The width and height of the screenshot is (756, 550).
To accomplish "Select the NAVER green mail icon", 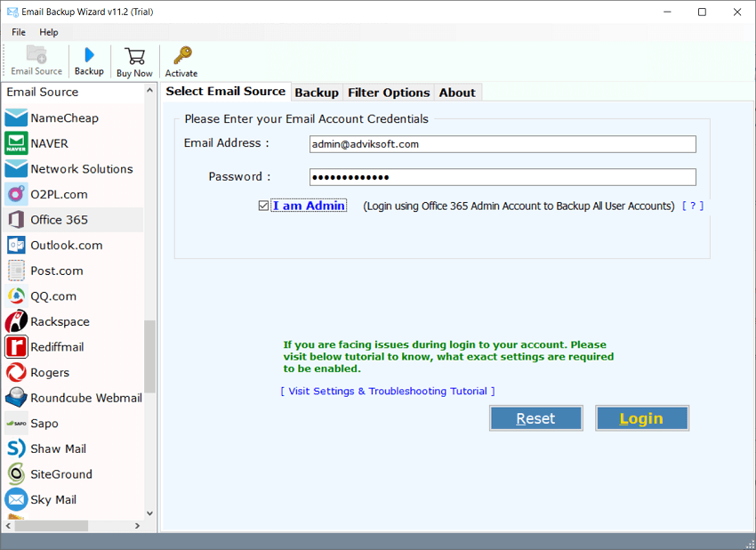I will coord(16,143).
